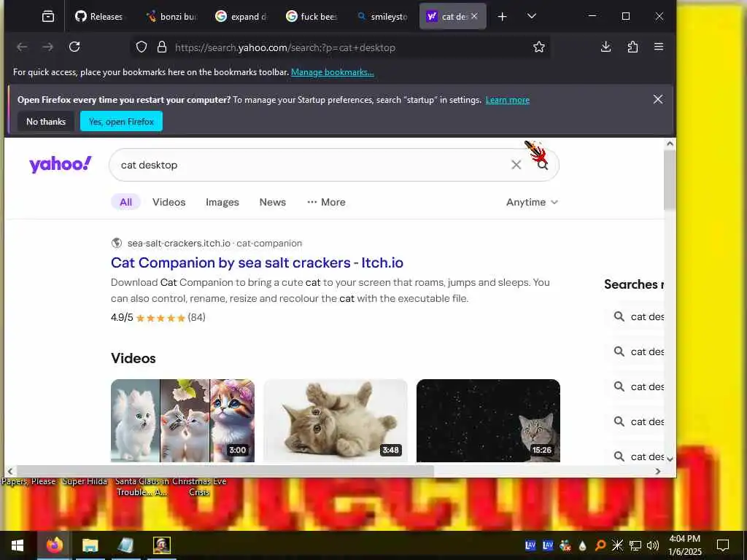Open the Manage bookmarks link
The height and width of the screenshot is (560, 747).
(x=333, y=72)
